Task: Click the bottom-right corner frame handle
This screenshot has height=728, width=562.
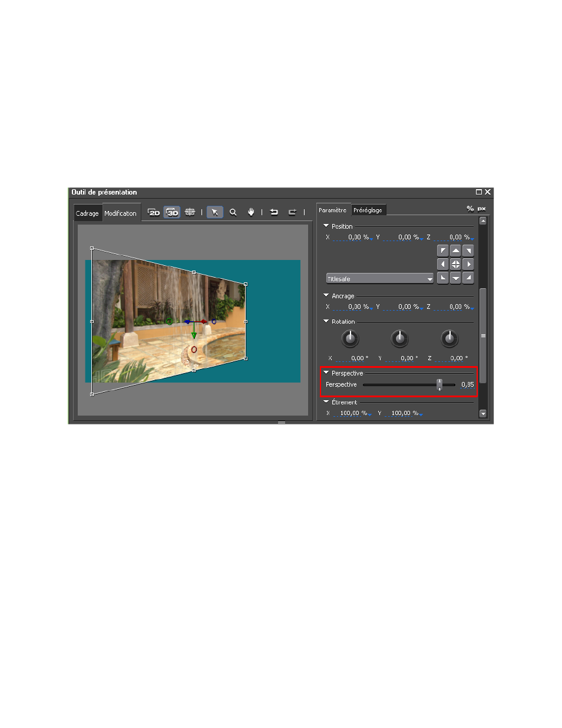Action: 246,358
